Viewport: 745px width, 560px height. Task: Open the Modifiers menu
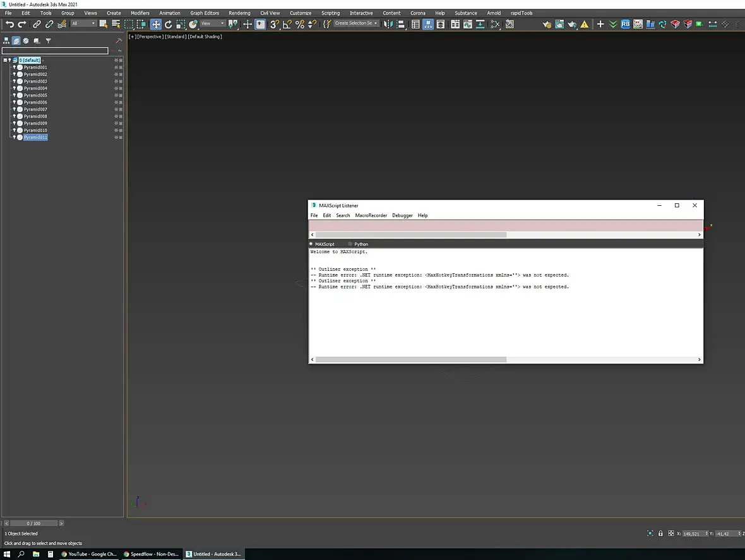click(140, 13)
